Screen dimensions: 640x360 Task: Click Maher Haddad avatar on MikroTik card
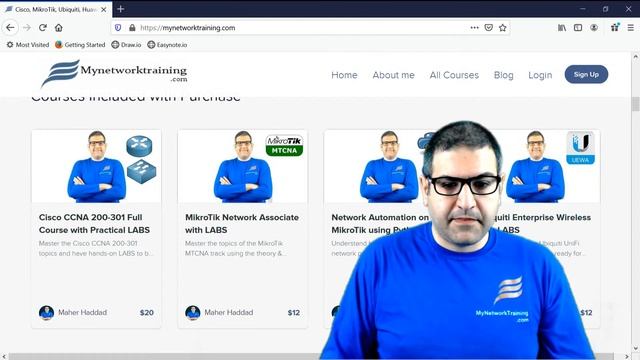point(193,313)
